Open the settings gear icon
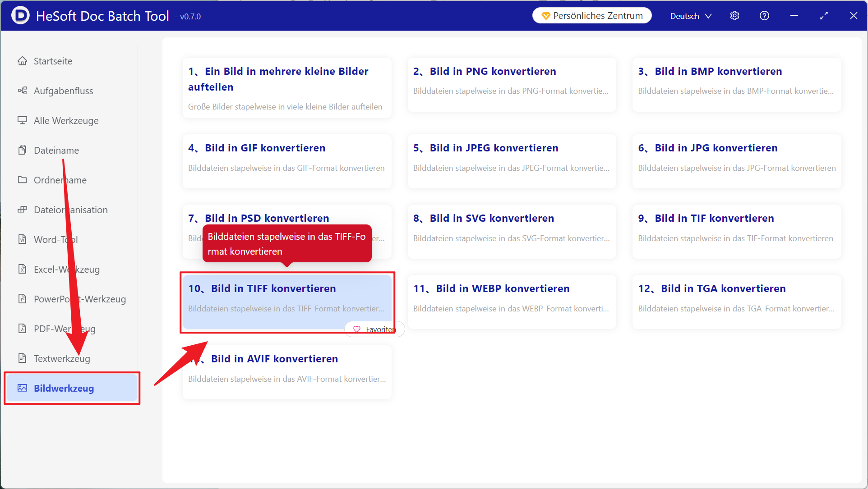Screen dimensions: 868x489 click(734, 16)
